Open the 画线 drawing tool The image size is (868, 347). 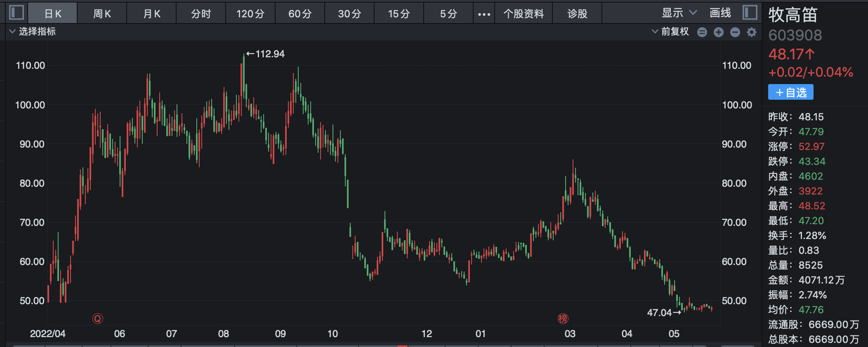[720, 13]
